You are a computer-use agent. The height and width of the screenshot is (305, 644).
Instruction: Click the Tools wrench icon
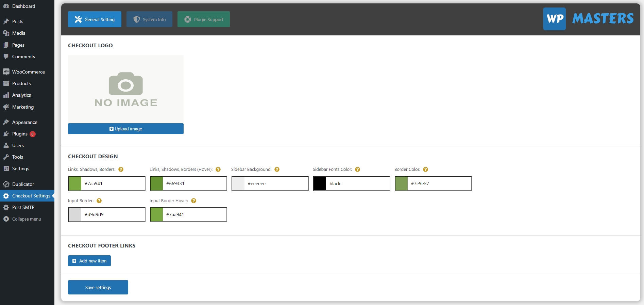pyautogui.click(x=6, y=157)
